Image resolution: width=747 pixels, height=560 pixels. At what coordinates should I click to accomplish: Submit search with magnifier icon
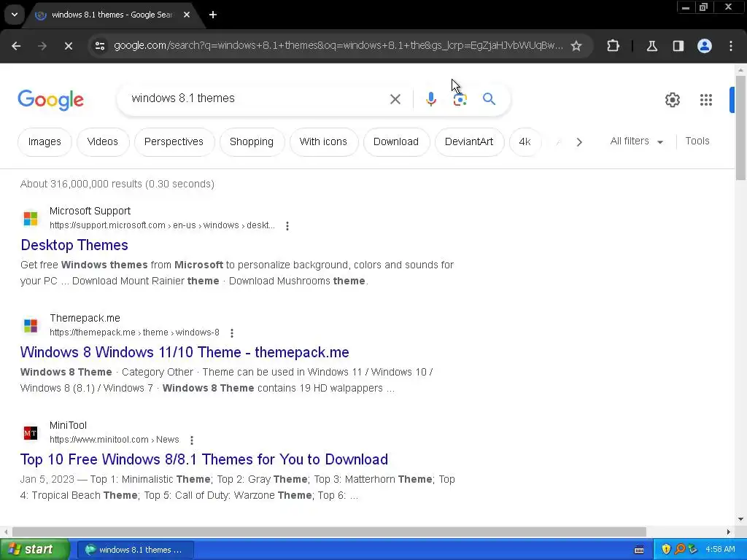pos(489,99)
